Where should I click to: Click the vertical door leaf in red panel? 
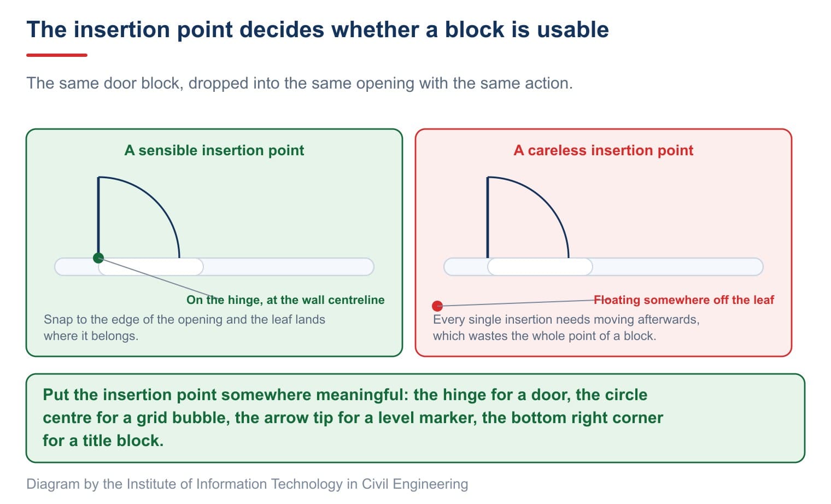pos(488,217)
